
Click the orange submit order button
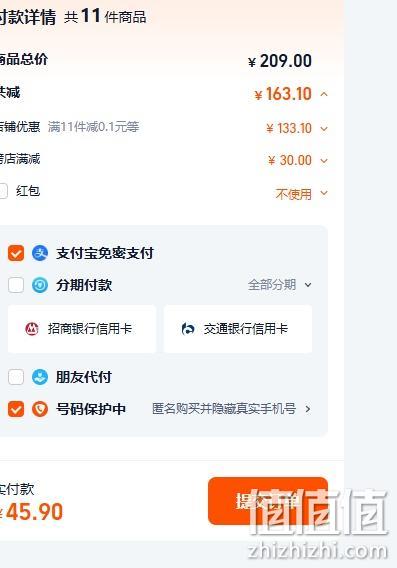(x=268, y=501)
